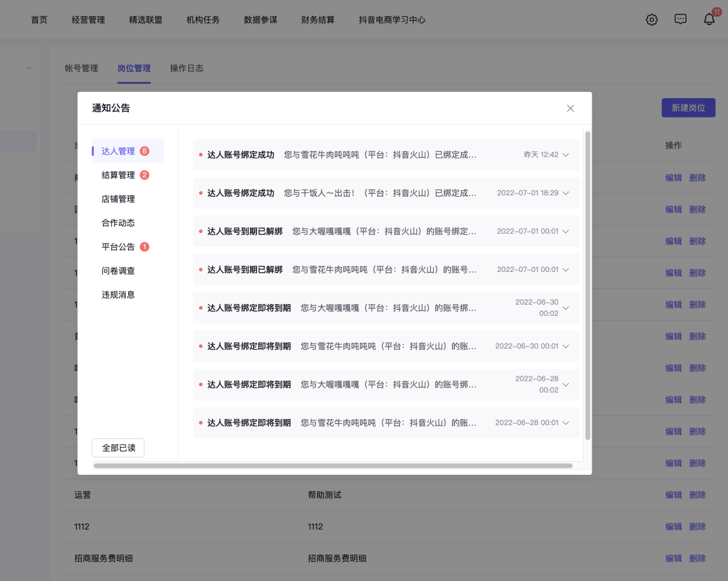Image resolution: width=728 pixels, height=581 pixels.
Task: Click the horizontal scrollbar below the notifications
Action: [333, 465]
